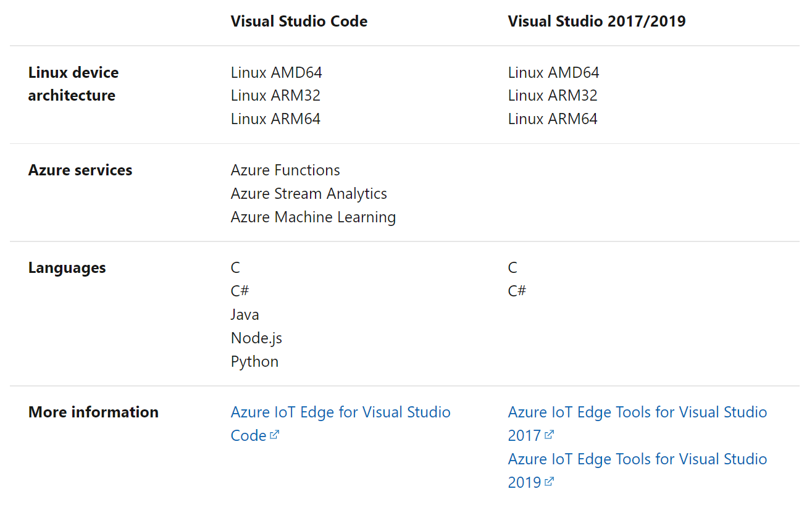Viewport: 812px width, 510px height.
Task: Click the external-link icon beside "2019"
Action: click(549, 482)
